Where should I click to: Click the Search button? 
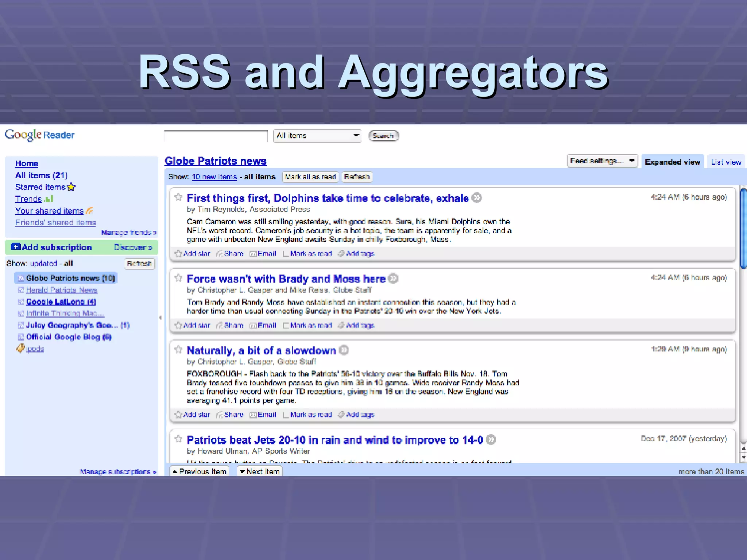pos(384,136)
